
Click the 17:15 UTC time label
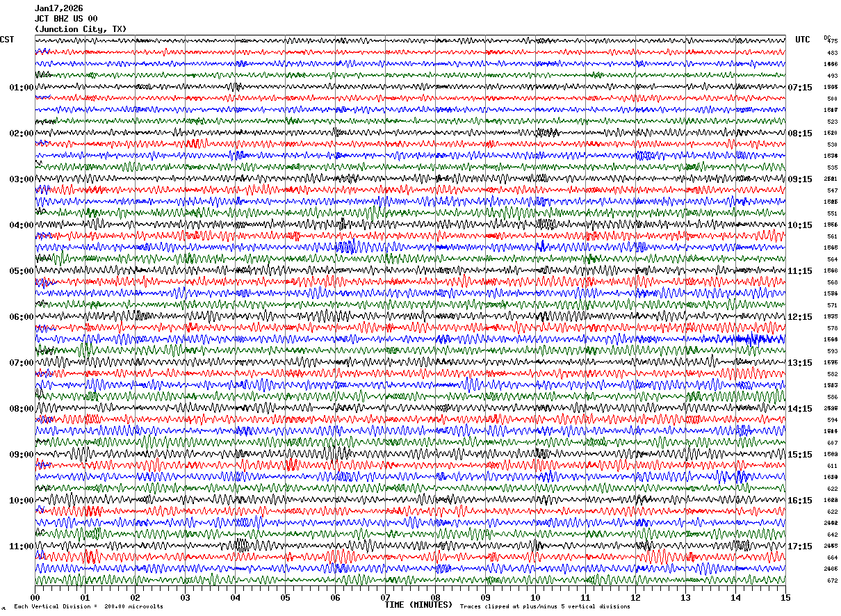[x=800, y=546]
